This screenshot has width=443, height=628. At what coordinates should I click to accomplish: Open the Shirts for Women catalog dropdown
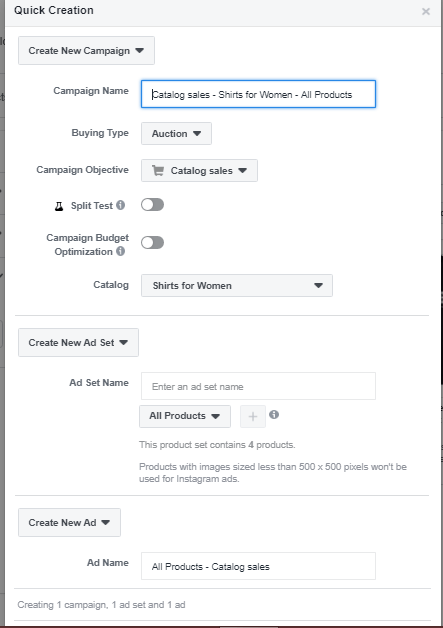[x=237, y=286]
